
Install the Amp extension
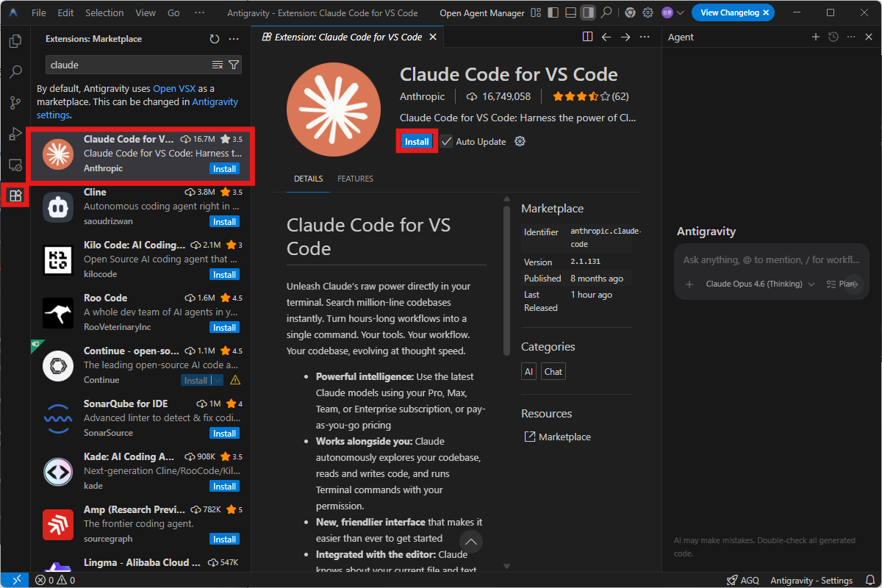(x=224, y=539)
